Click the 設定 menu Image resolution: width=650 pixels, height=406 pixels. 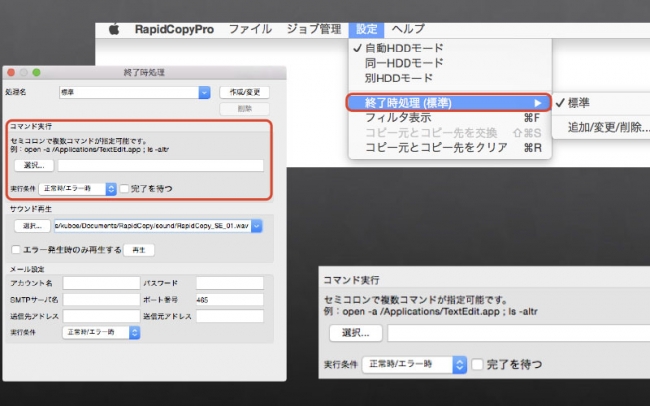coord(366,29)
